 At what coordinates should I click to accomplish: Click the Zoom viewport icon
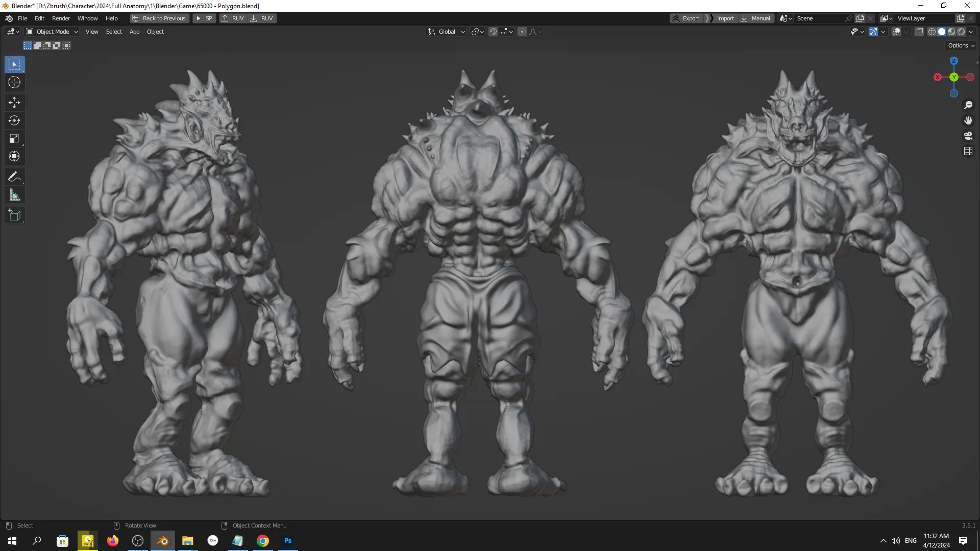click(968, 105)
